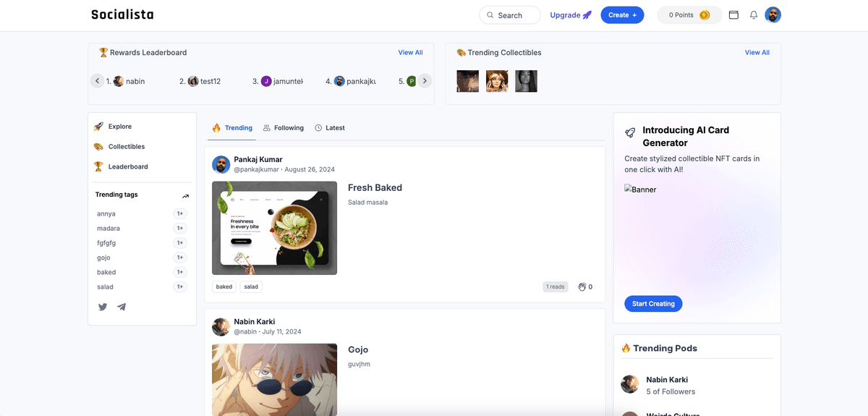Screen dimensions: 868x416
Task: Open the Pankaj Kumar author name
Action: [258, 159]
